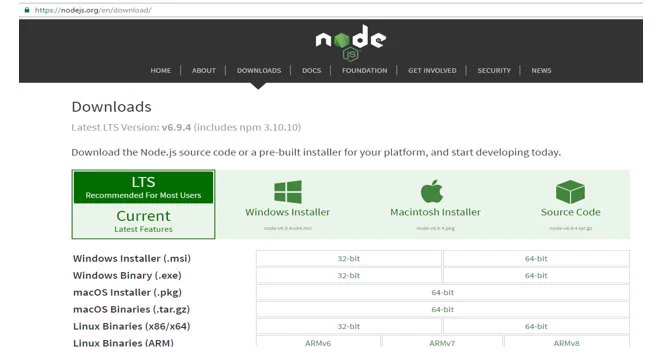The height and width of the screenshot is (360, 662).
Task: Click the .pkg filename under Macintosh Installer
Action: click(x=435, y=228)
